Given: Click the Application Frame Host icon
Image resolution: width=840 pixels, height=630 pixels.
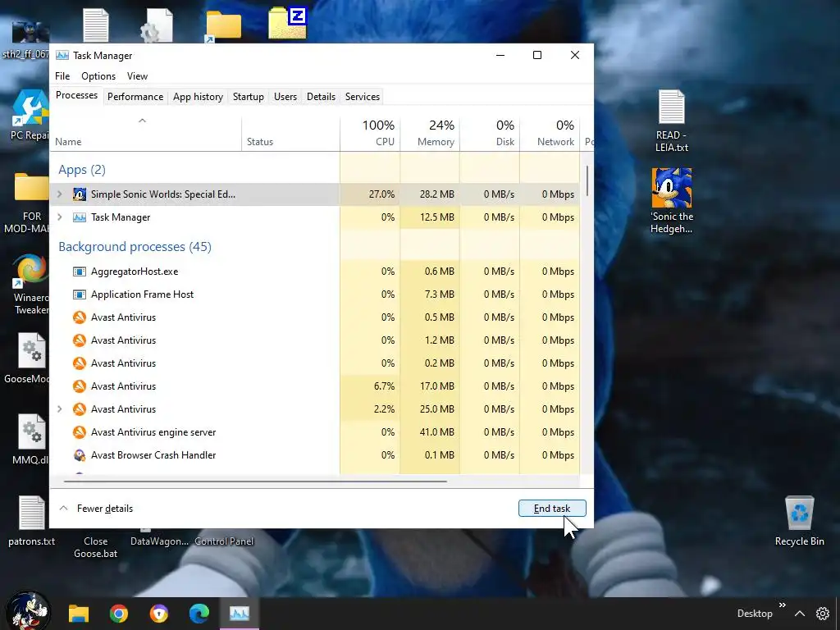Looking at the screenshot, I should pos(80,294).
